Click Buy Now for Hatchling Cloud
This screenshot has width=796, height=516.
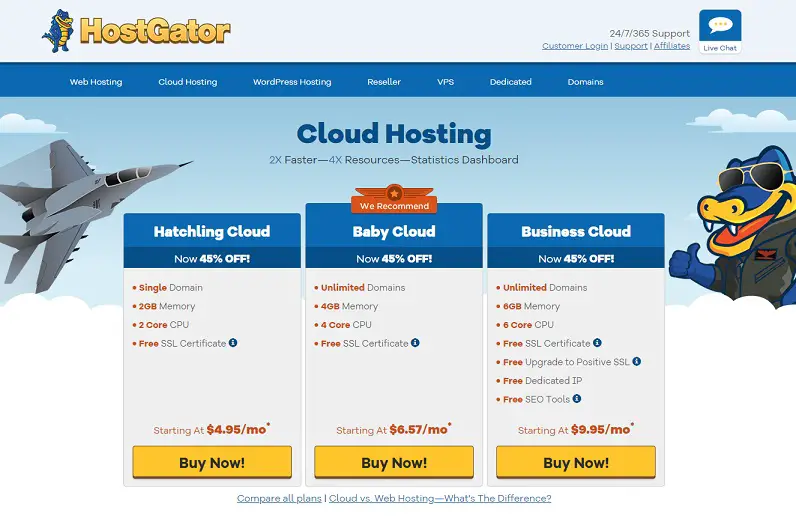(x=212, y=462)
